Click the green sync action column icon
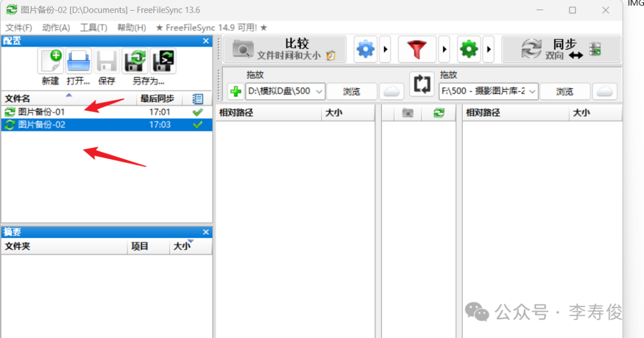 click(x=439, y=113)
